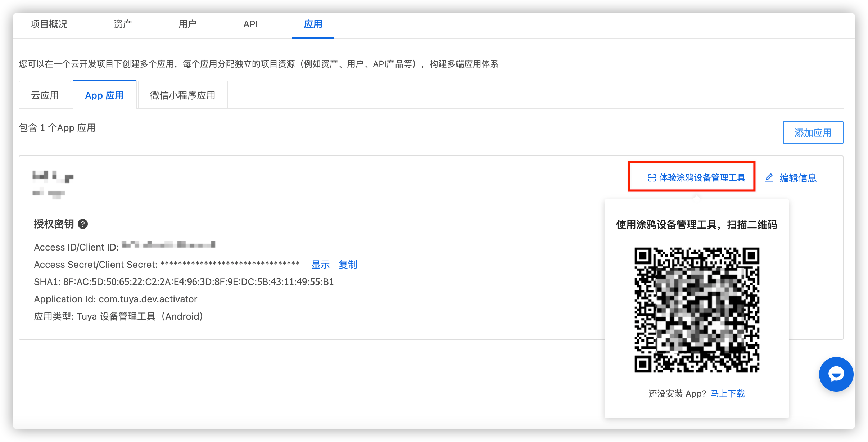Click the 添加应用 button
The width and height of the screenshot is (868, 442).
click(x=813, y=132)
